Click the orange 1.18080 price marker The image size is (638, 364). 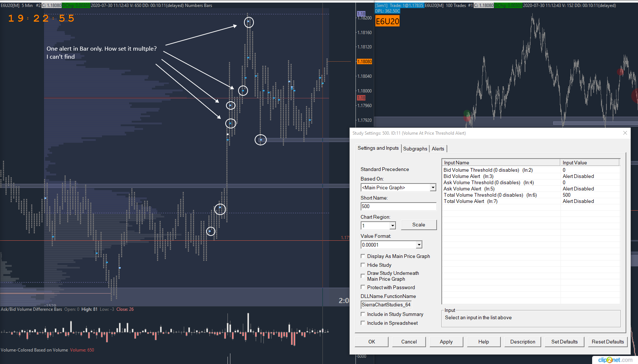(x=364, y=62)
